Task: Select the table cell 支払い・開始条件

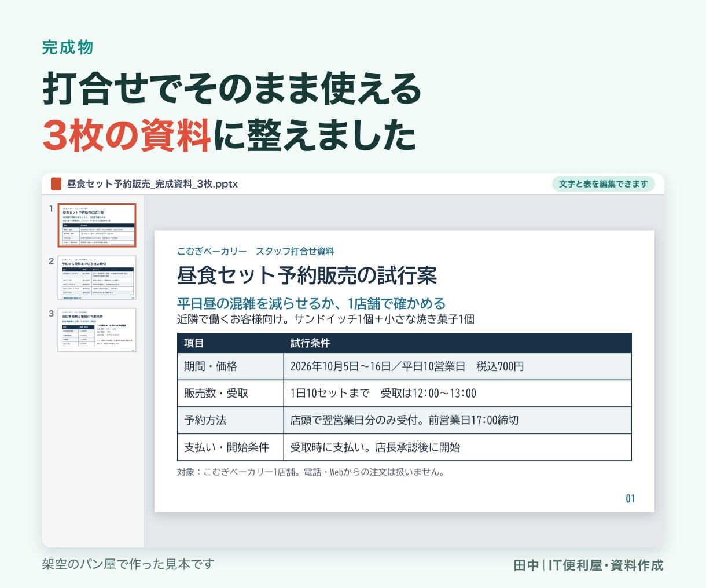Action: [x=230, y=447]
